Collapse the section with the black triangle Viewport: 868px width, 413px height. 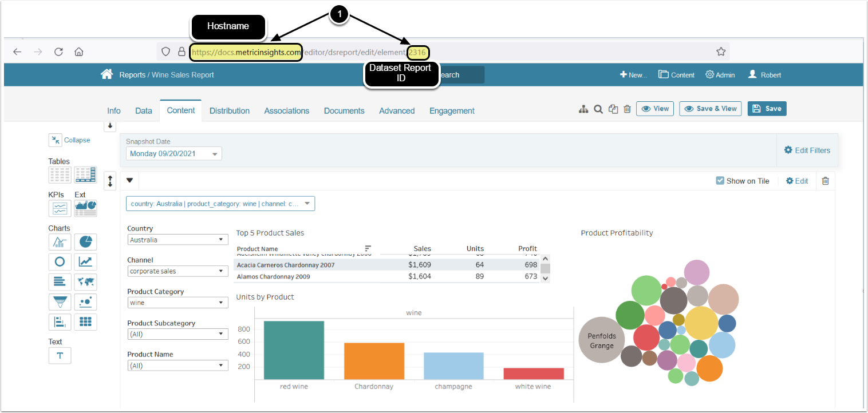pyautogui.click(x=129, y=181)
